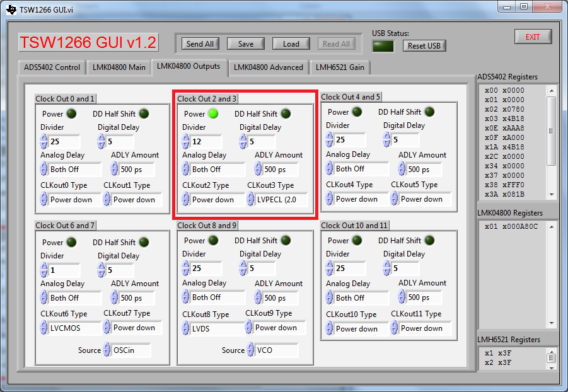Load a saved configuration
This screenshot has width=568, height=392.
(x=291, y=44)
